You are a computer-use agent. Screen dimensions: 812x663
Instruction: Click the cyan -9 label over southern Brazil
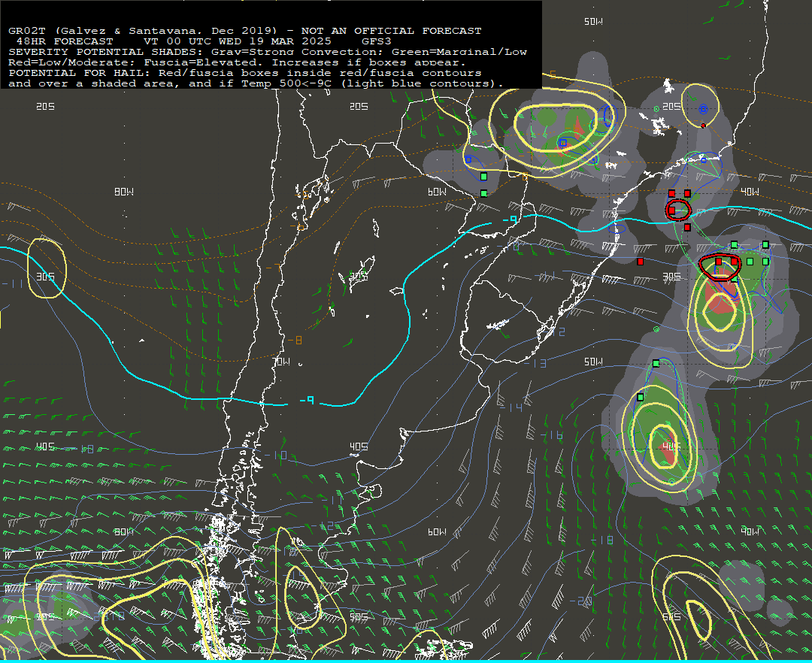tap(510, 219)
